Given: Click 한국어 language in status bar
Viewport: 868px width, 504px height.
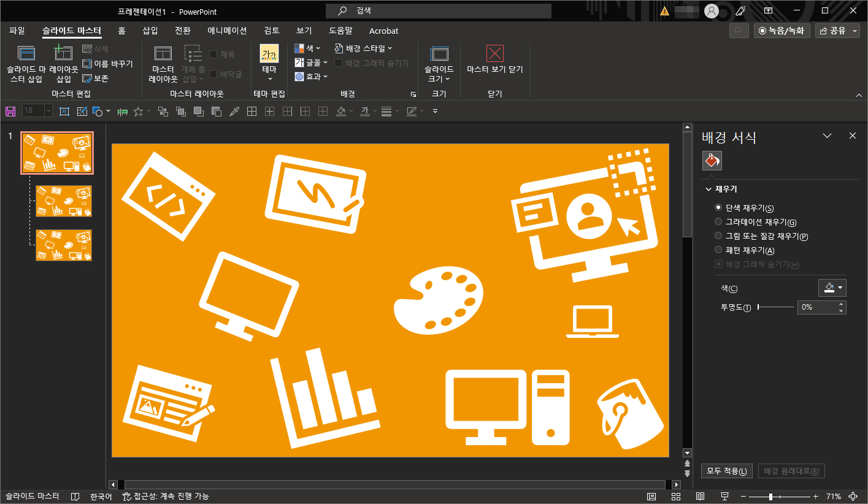Looking at the screenshot, I should click(101, 496).
